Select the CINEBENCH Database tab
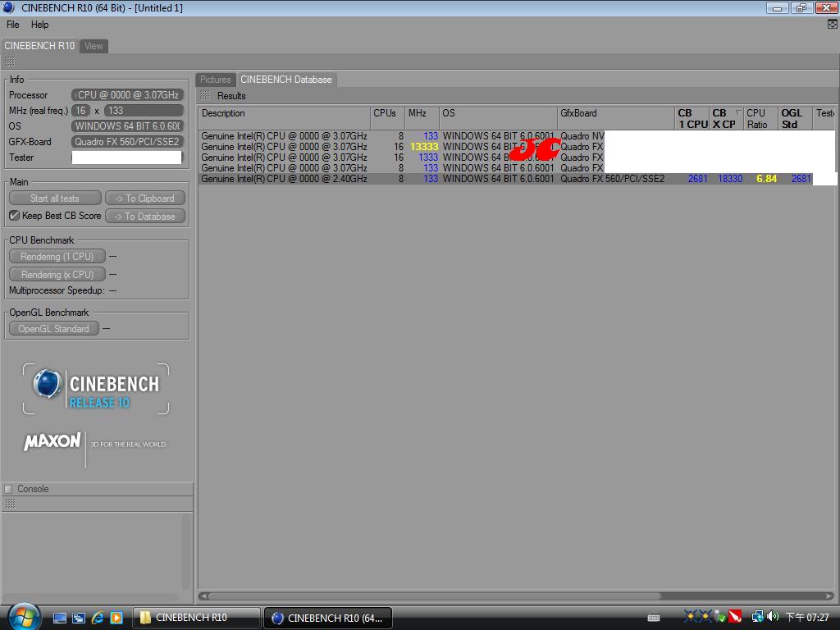840x630 pixels. click(x=286, y=80)
